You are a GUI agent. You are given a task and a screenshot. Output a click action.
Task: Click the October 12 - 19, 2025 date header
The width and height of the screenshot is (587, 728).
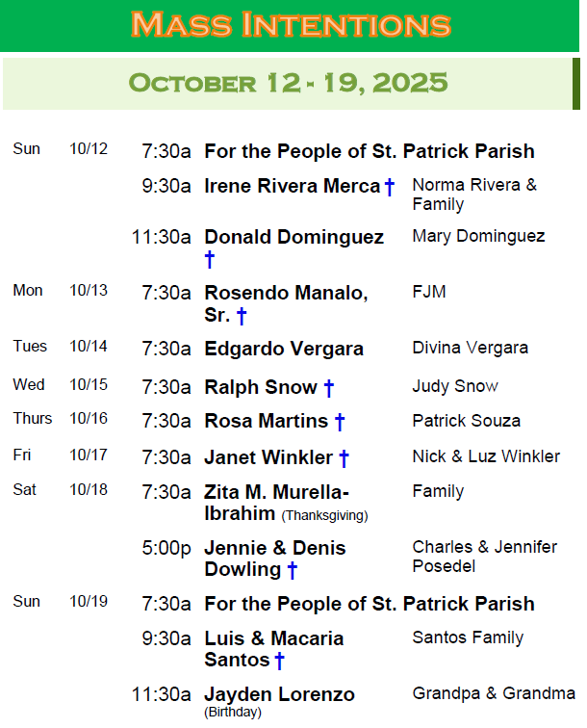click(x=289, y=82)
